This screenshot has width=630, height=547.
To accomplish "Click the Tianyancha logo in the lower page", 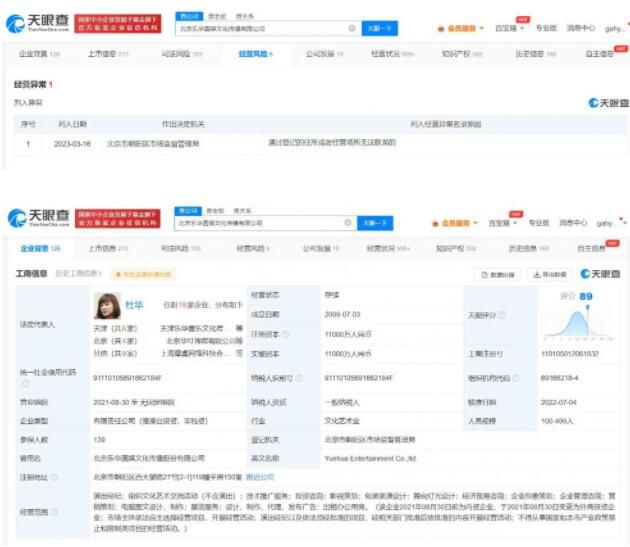I will pos(39,218).
